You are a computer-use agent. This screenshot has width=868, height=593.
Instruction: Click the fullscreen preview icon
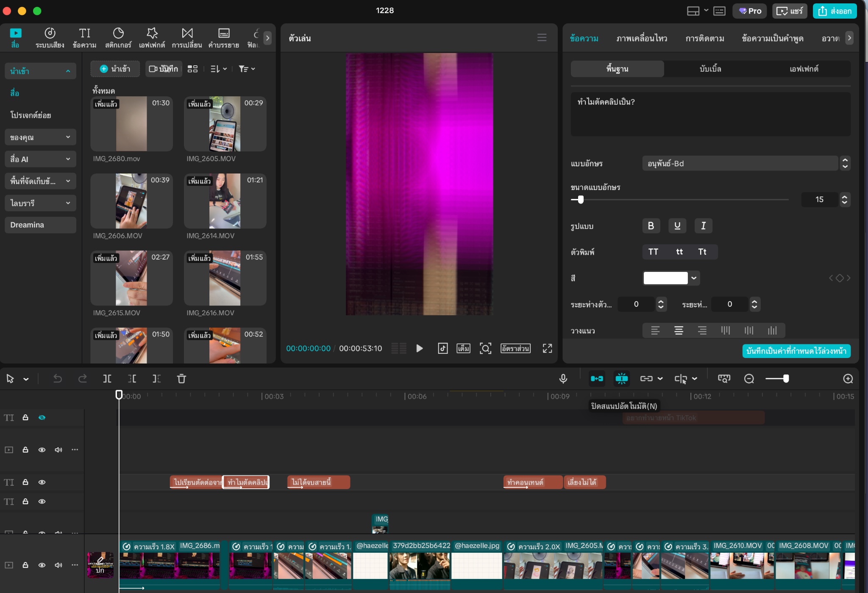pos(547,348)
